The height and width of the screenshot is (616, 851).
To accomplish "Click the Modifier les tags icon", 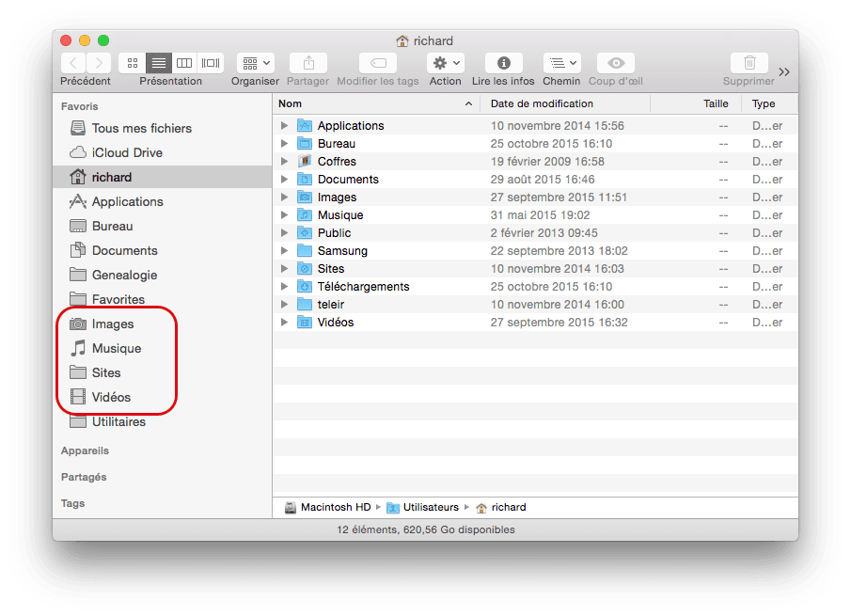I will click(378, 63).
